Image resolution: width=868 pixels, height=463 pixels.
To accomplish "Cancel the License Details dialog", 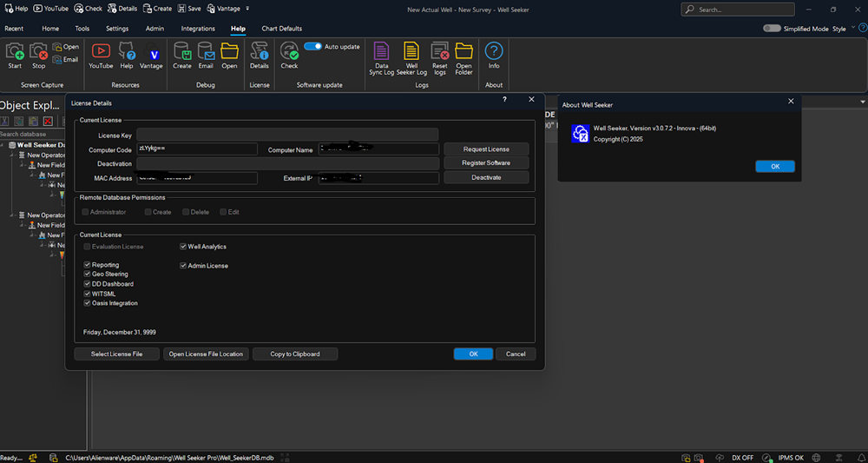I will [x=516, y=354].
